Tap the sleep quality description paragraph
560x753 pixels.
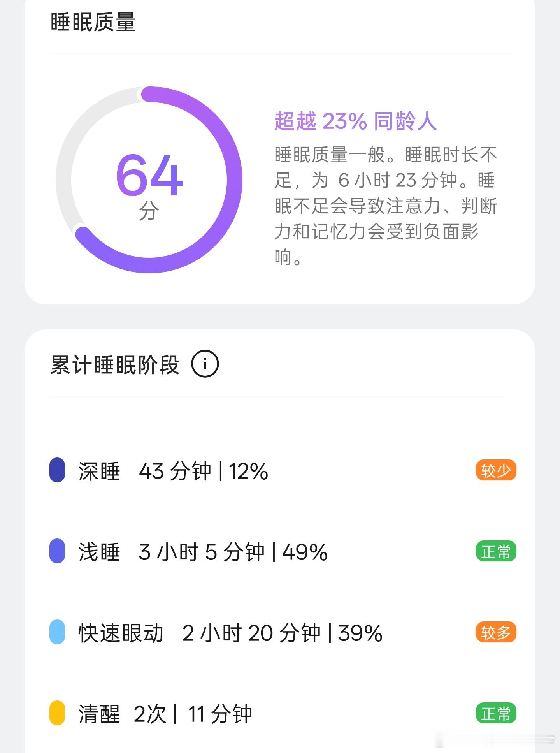coord(385,206)
